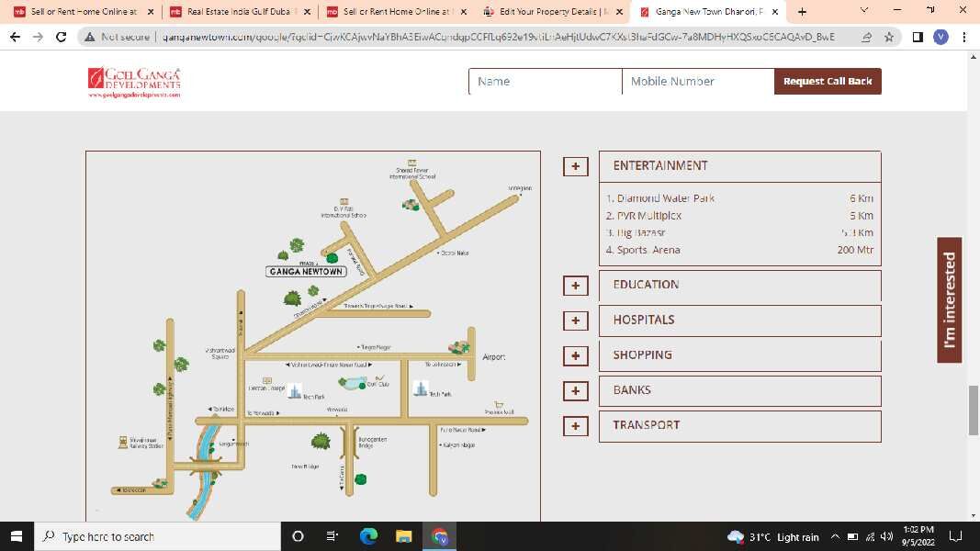
Task: Open the Windows Start menu
Action: tap(17, 536)
